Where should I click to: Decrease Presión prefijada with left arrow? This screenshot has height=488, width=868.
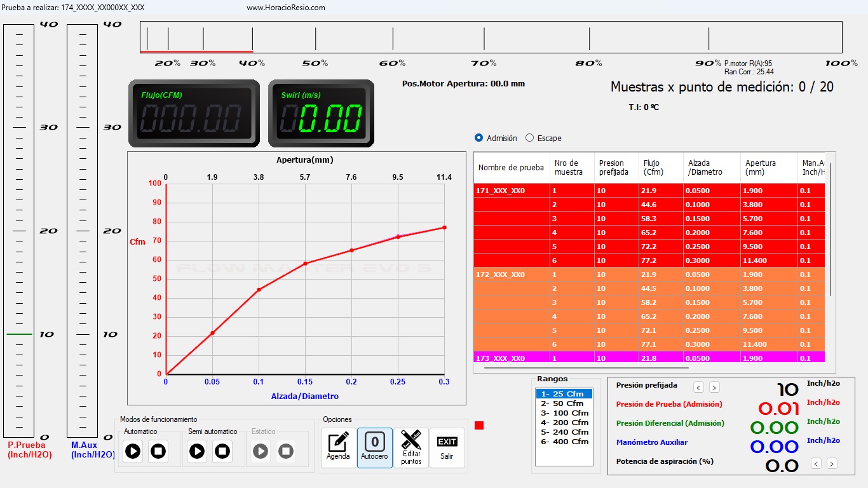coord(698,387)
